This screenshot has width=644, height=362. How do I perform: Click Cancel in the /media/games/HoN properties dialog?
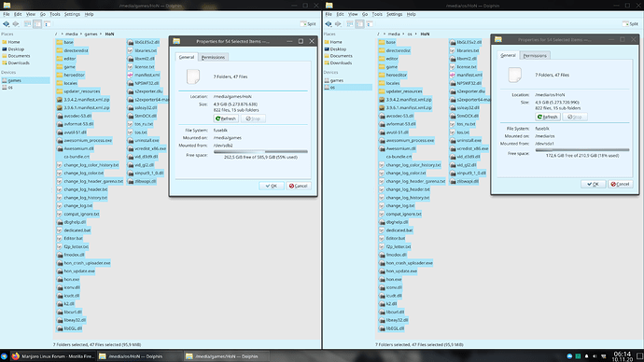298,186
